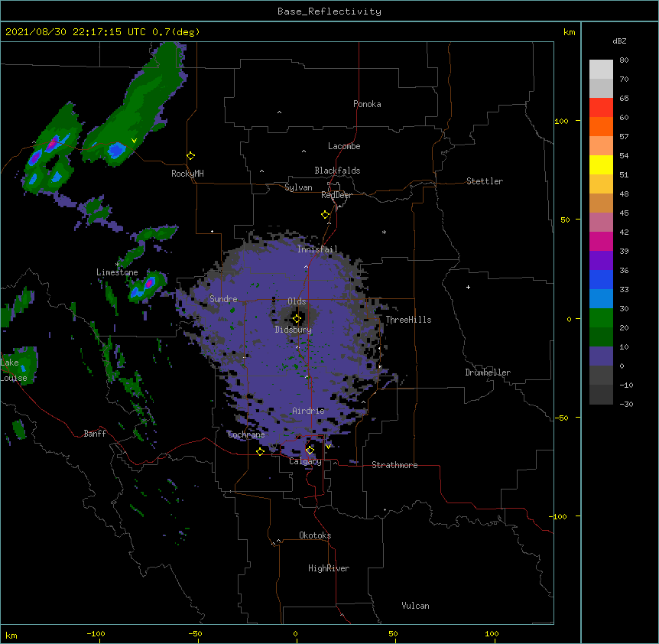Viewport: 659px width, 644px height.
Task: Click the 45 value on dBZ legend
Action: [624, 213]
